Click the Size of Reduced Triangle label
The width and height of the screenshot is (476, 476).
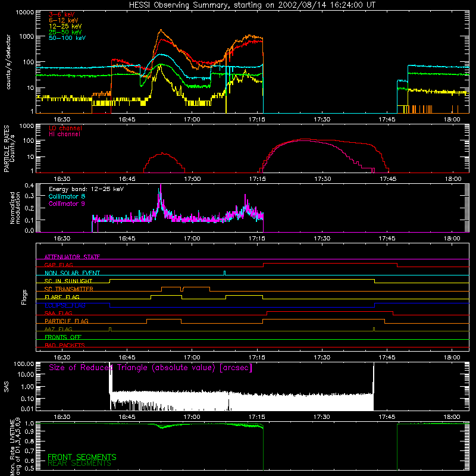151,368
